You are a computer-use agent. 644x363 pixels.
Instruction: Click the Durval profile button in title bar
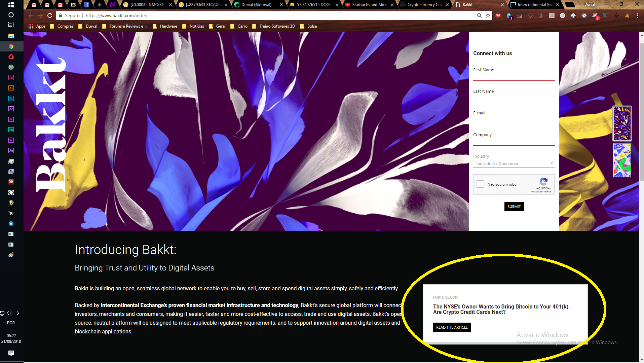pyautogui.click(x=590, y=4)
